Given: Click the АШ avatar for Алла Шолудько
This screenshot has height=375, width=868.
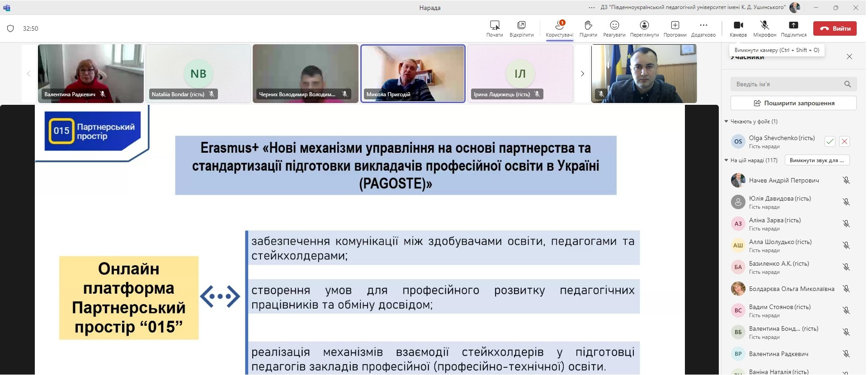Looking at the screenshot, I should click(x=738, y=245).
